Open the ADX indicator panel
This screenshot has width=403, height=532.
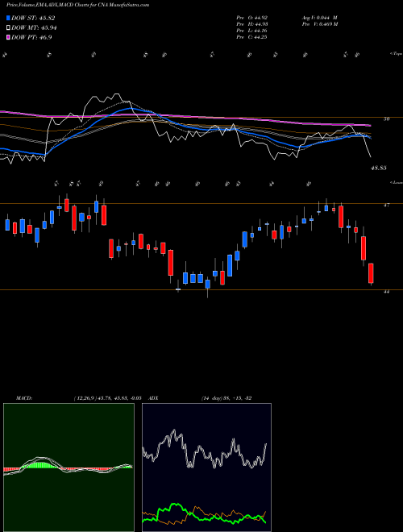click(x=206, y=468)
